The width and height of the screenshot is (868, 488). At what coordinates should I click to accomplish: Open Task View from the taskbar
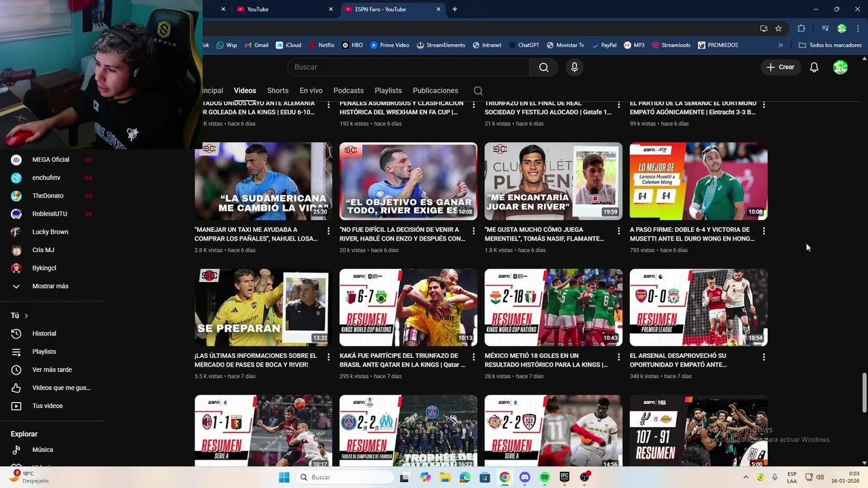[x=405, y=477]
